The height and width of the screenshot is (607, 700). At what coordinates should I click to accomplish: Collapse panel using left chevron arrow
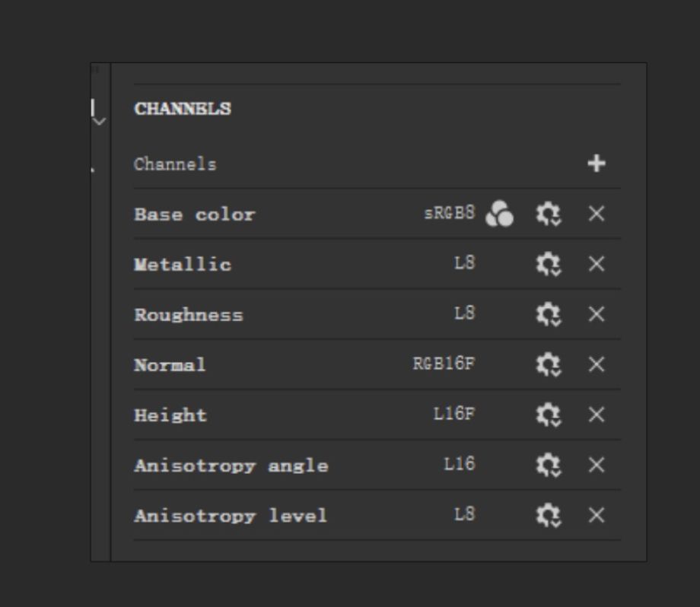[98, 121]
